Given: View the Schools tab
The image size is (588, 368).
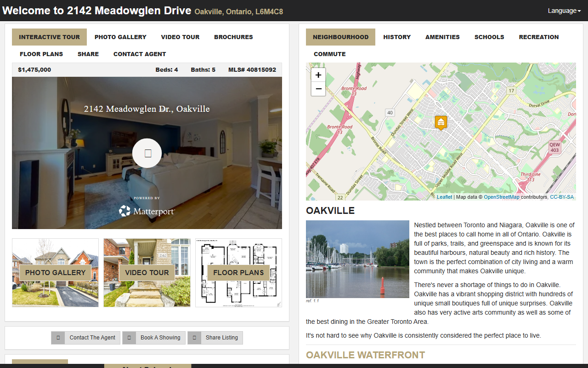Looking at the screenshot, I should (x=489, y=37).
